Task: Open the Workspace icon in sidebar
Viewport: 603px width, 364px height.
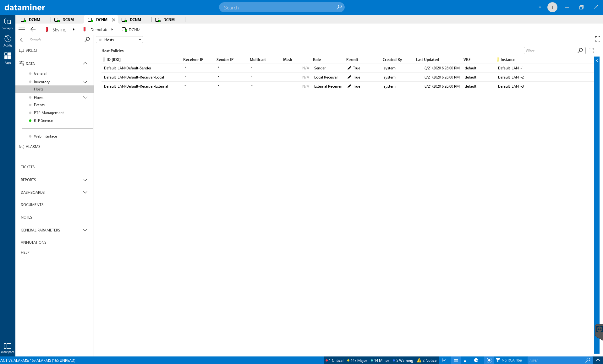Action: pyautogui.click(x=8, y=348)
